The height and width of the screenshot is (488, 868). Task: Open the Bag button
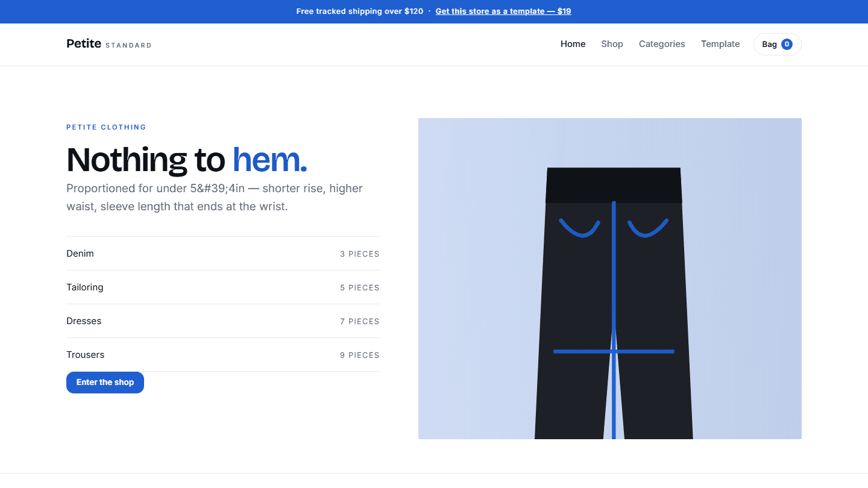click(778, 44)
